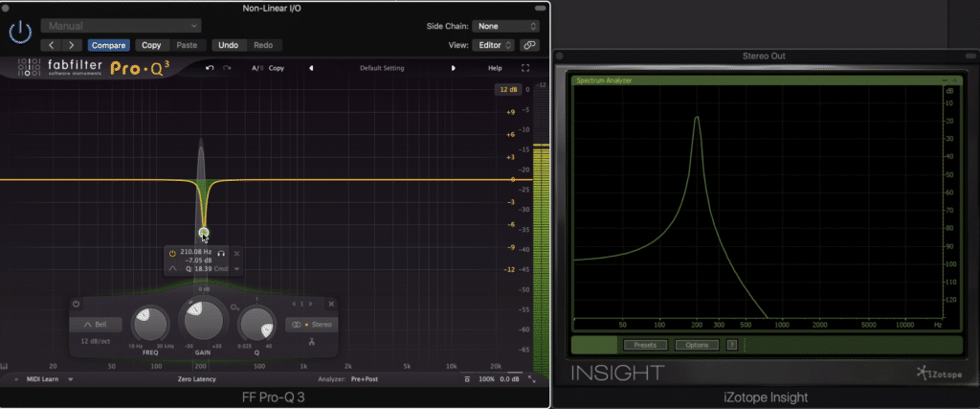Click the FREQ knob

point(150,325)
